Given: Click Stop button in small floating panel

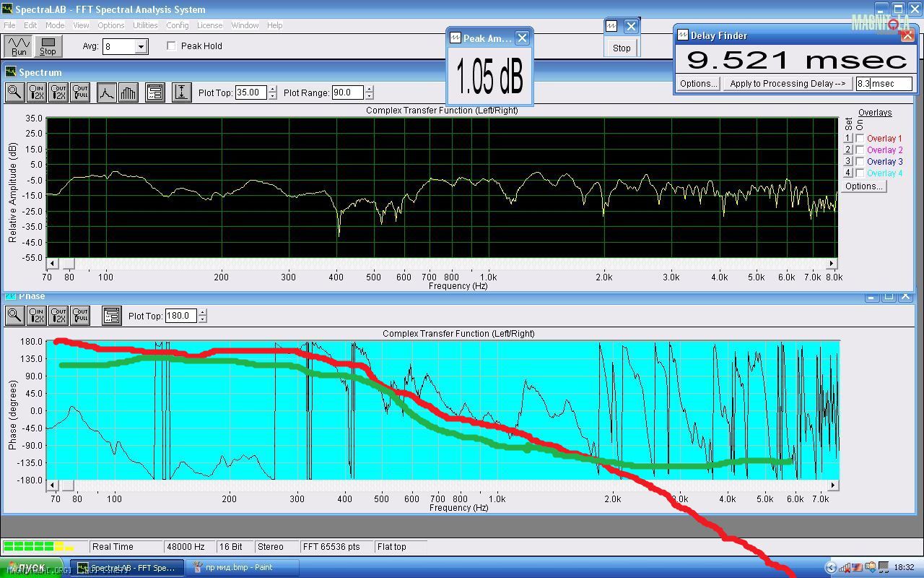Looking at the screenshot, I should (x=622, y=48).
